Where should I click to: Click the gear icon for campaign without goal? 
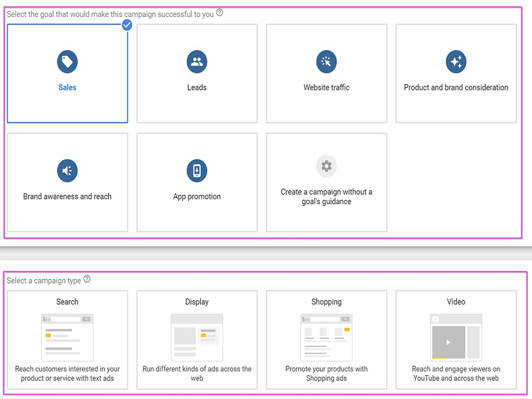(x=327, y=166)
